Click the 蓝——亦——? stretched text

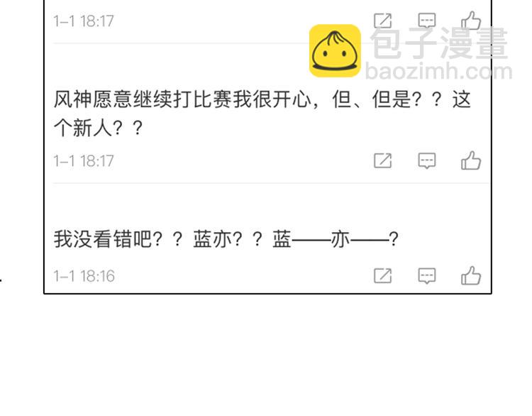tap(336, 239)
